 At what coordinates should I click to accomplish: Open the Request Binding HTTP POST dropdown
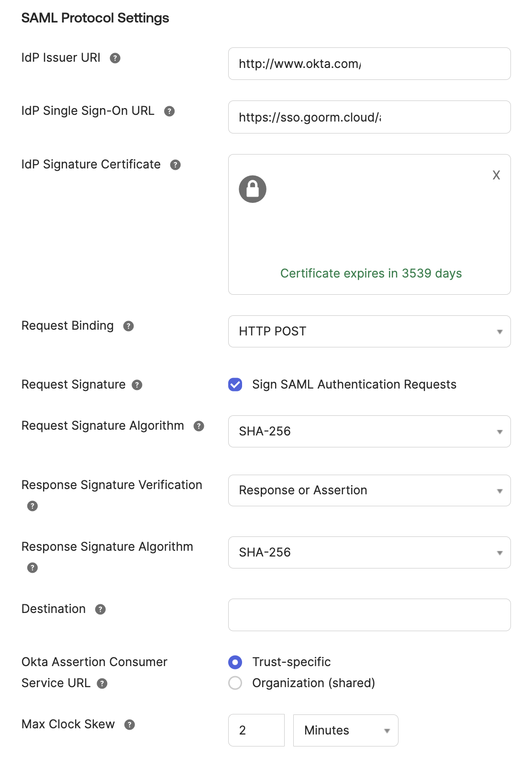click(x=369, y=331)
